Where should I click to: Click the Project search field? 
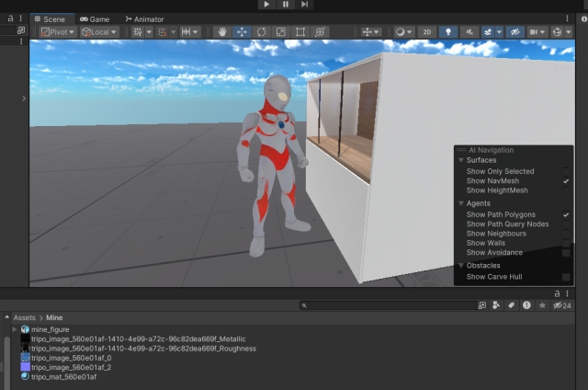388,305
